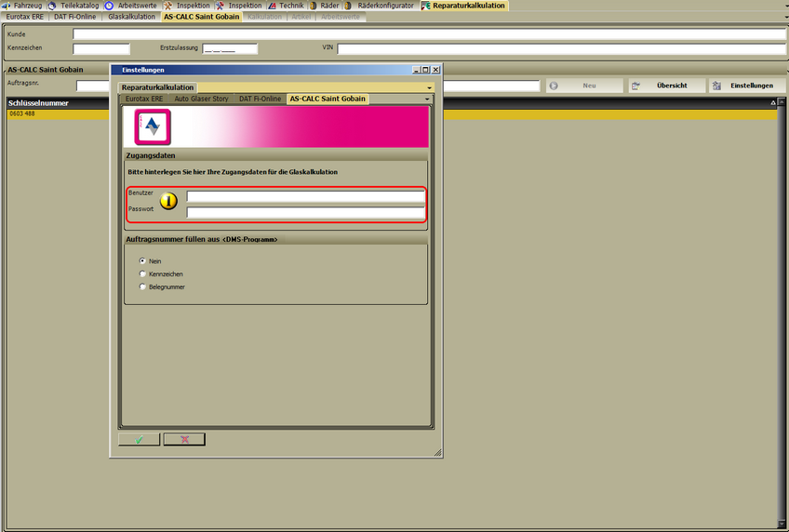Click the Neu button
The width and height of the screenshot is (789, 532).
(584, 86)
